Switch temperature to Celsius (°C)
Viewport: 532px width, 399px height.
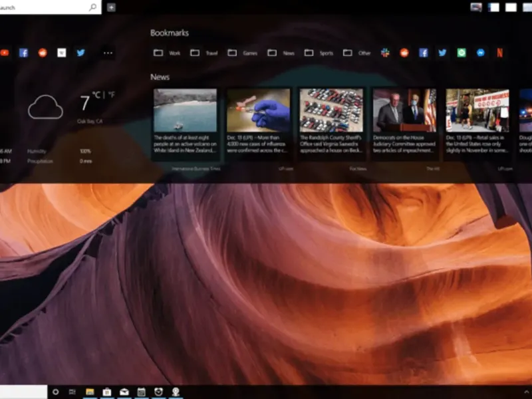coord(96,94)
